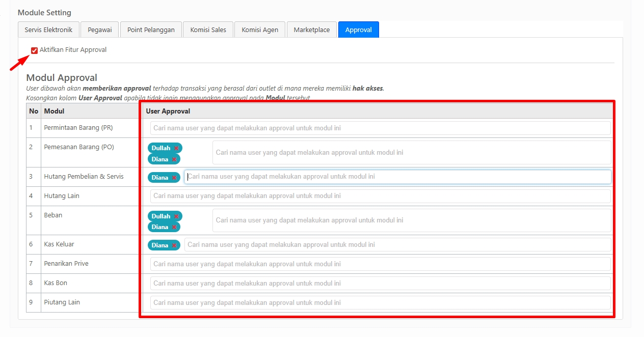Select the Komisi Sales tab
This screenshot has width=644, height=337.
208,30
